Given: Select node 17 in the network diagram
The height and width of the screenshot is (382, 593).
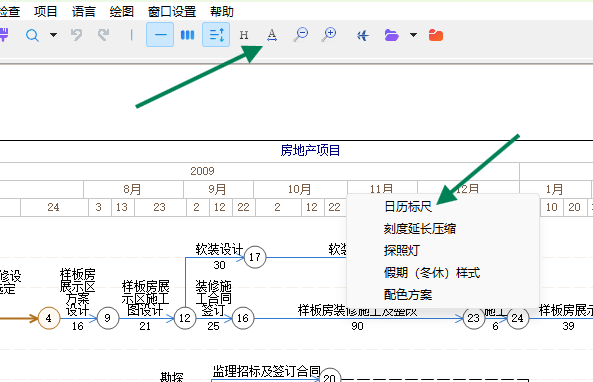Looking at the screenshot, I should pyautogui.click(x=255, y=257).
